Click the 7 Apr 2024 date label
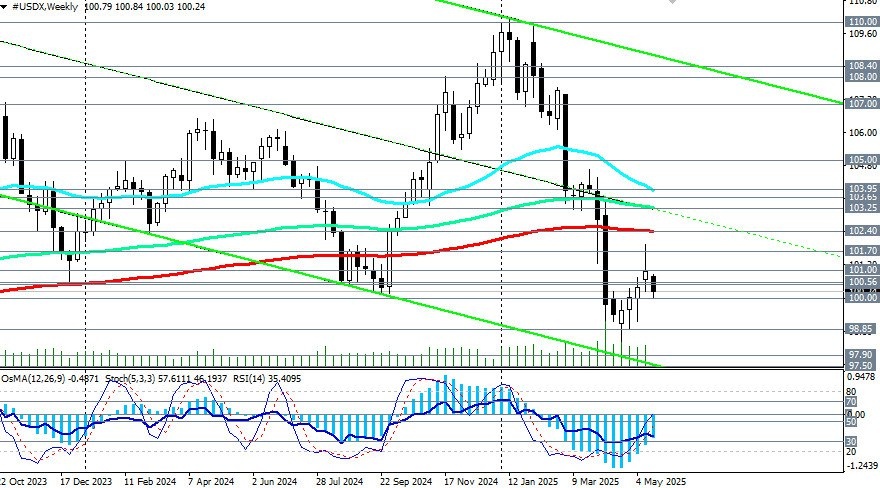The width and height of the screenshot is (880, 488). click(x=211, y=481)
